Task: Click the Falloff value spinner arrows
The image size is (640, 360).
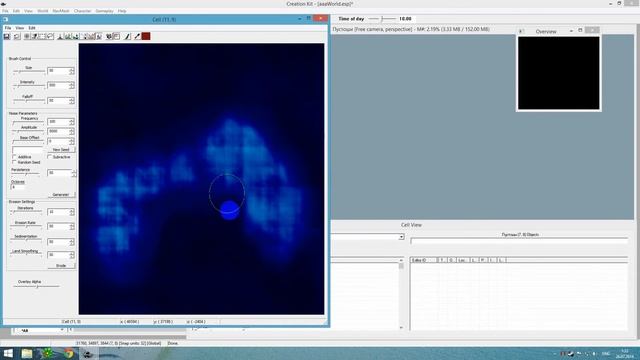Action: coord(72,100)
